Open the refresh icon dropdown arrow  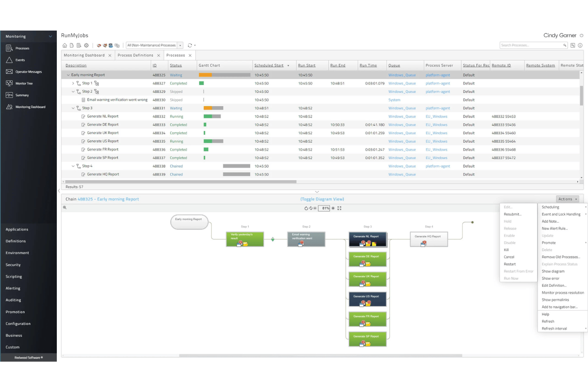(195, 45)
